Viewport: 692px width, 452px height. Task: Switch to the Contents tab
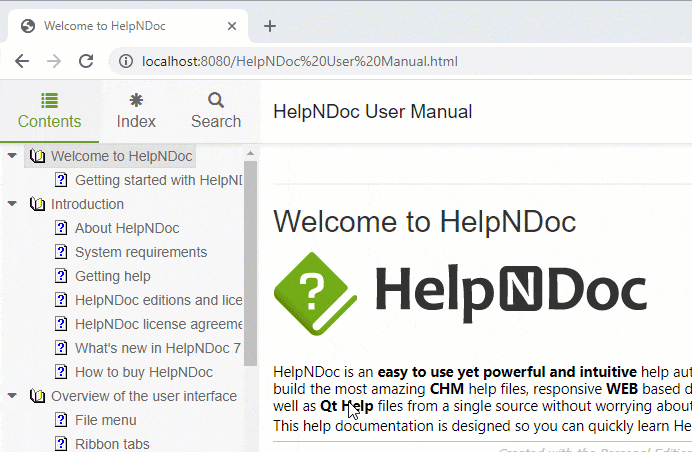click(x=49, y=111)
